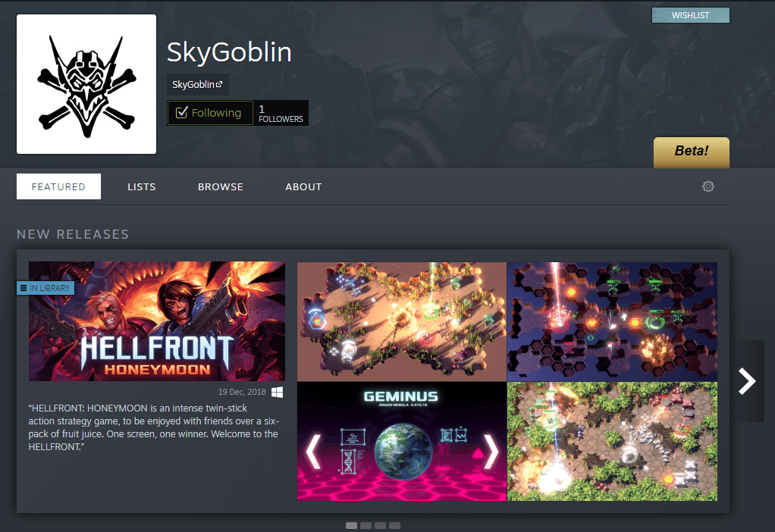Open the Wishlist button
Screen dimensions: 775x532
coord(691,15)
